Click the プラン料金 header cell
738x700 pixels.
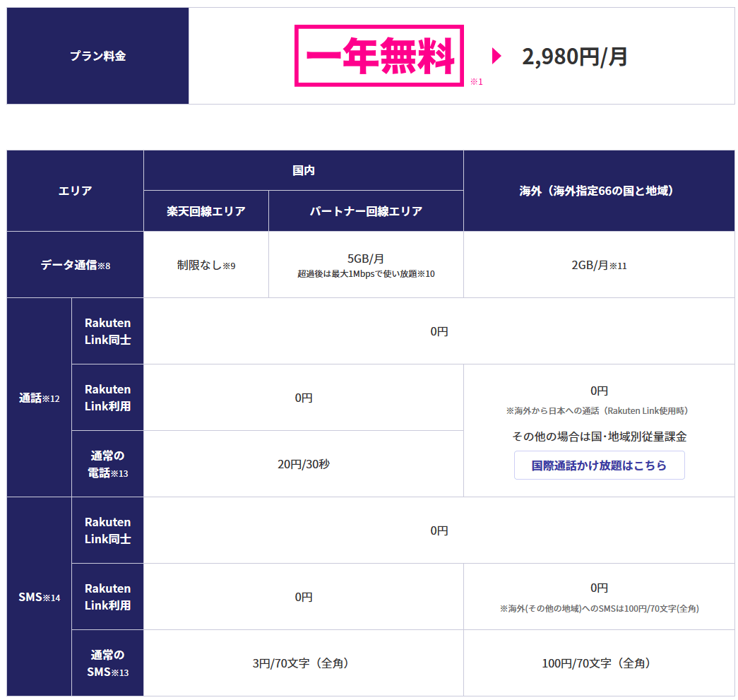pos(98,56)
